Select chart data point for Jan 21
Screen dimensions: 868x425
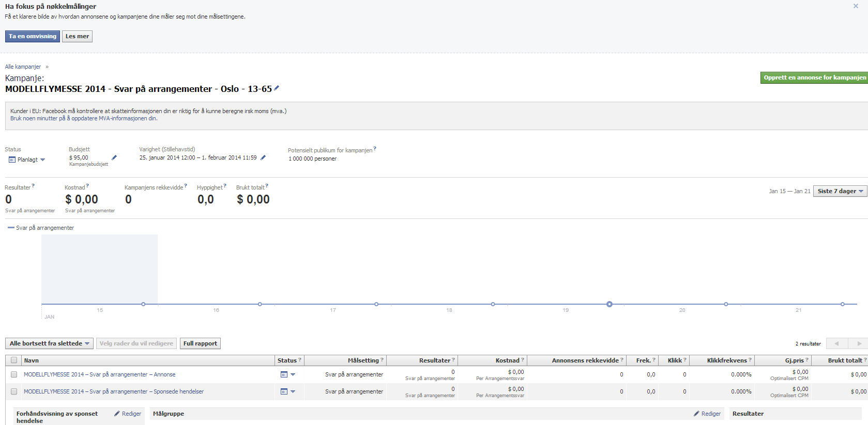click(x=843, y=304)
